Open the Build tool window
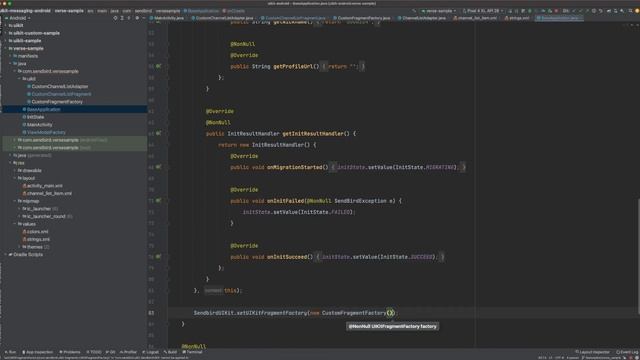The image size is (640, 360). tap(170, 352)
